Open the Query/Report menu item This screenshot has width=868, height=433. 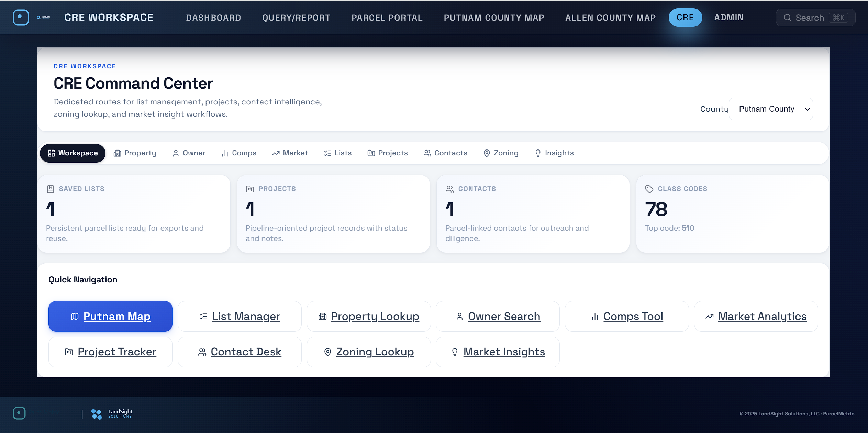(296, 18)
